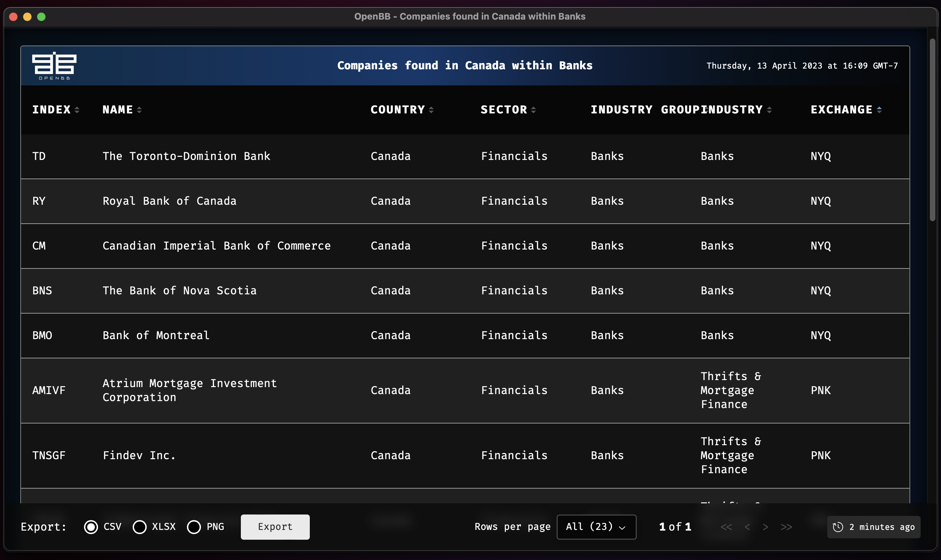Image resolution: width=941 pixels, height=560 pixels.
Task: Click the Export button
Action: (x=275, y=527)
